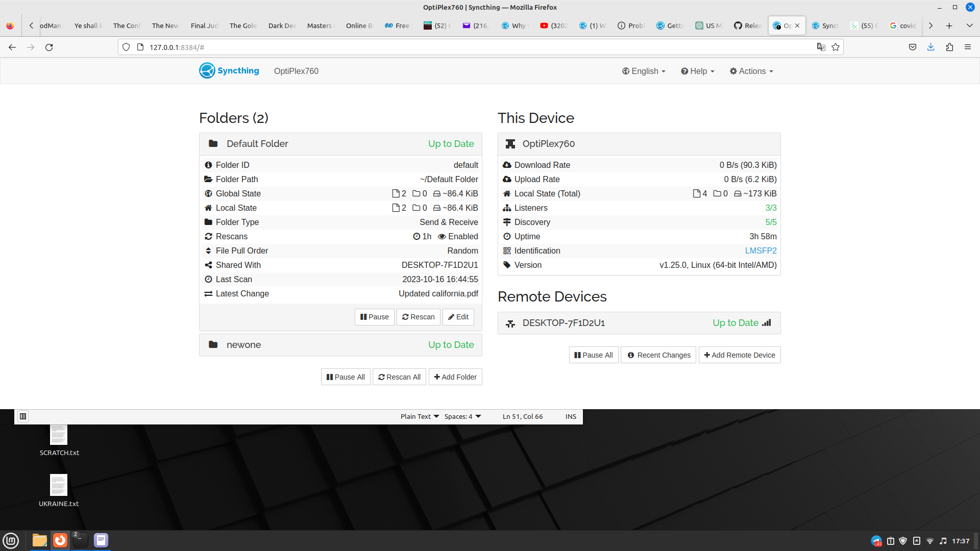Collapse the OptiPlex760 device panel
The image size is (980, 551).
(x=639, y=144)
